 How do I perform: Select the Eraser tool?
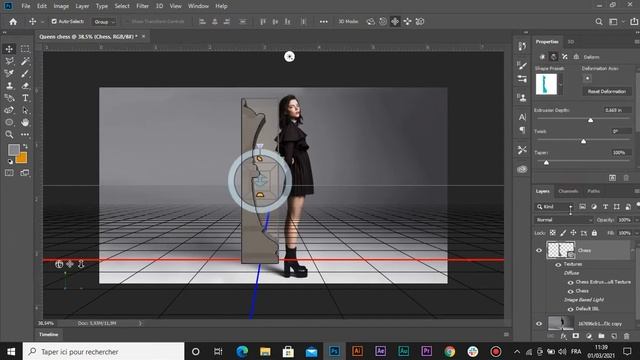pos(25,86)
